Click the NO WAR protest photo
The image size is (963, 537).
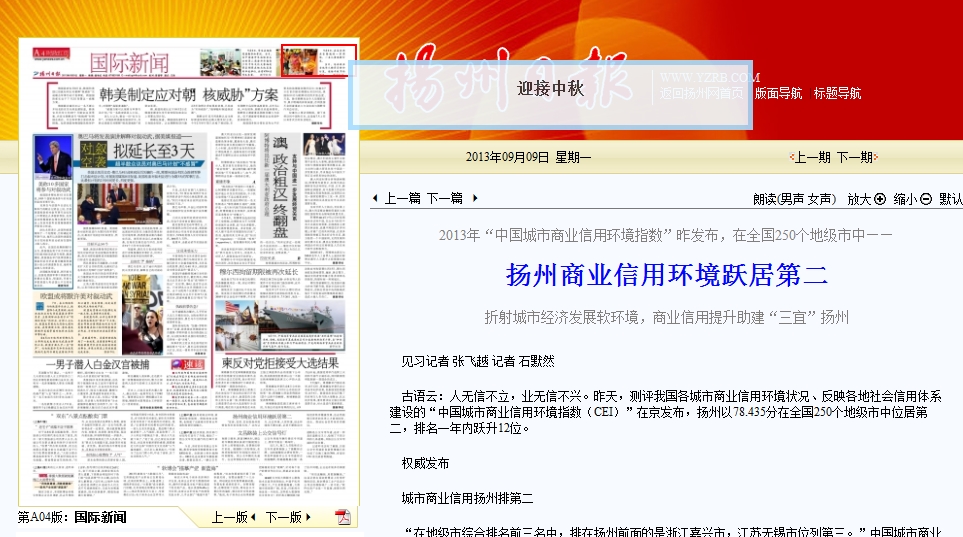point(143,314)
